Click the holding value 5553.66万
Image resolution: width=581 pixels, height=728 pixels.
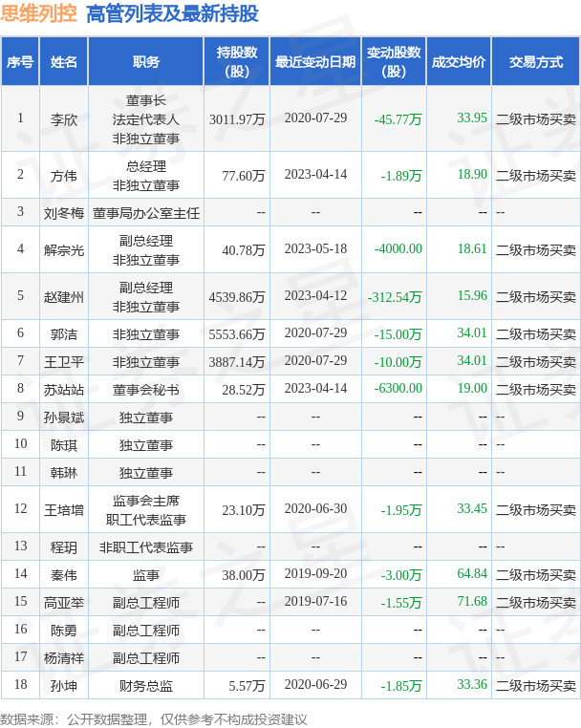pyautogui.click(x=237, y=334)
